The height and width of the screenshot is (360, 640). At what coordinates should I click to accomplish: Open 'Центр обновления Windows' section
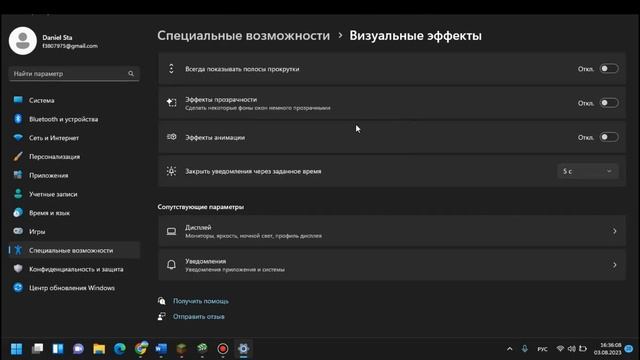(74, 288)
